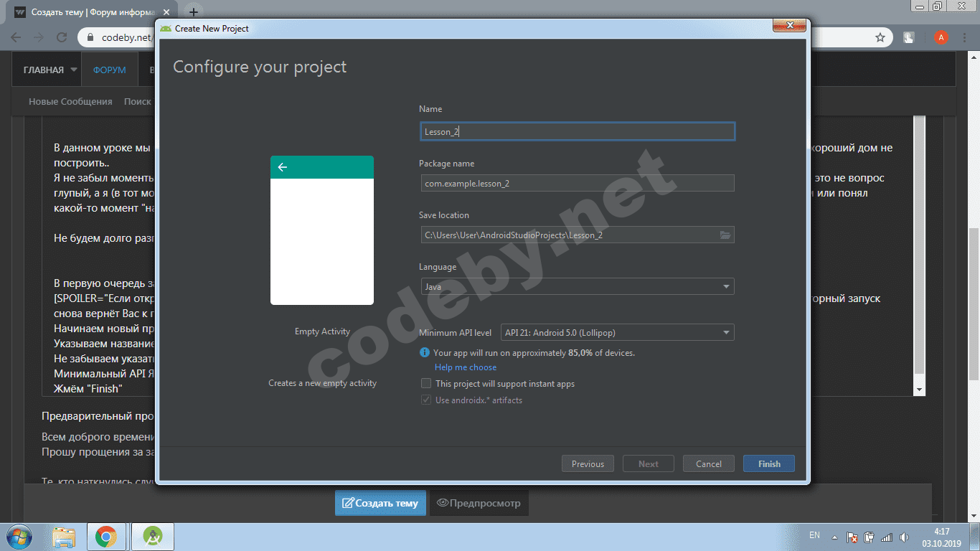
Task: Click the Show desktop strip on the taskbar
Action: tap(976, 537)
